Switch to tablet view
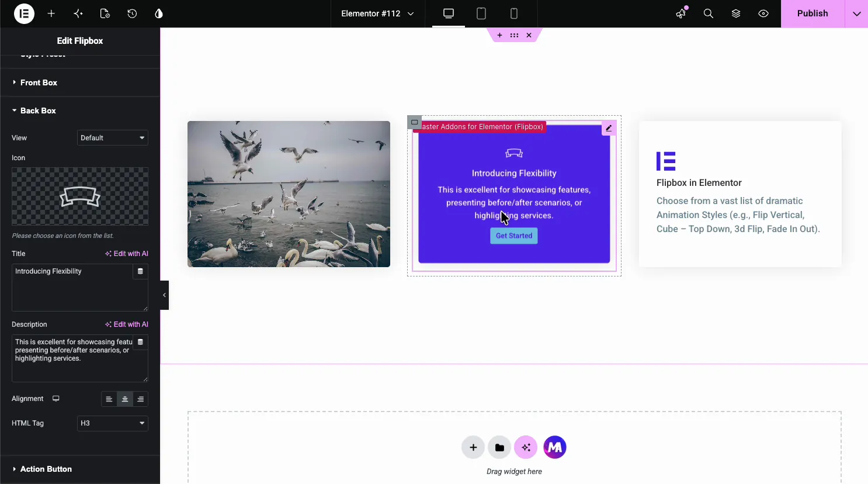Screen dimensions: 868x484 tap(481, 13)
